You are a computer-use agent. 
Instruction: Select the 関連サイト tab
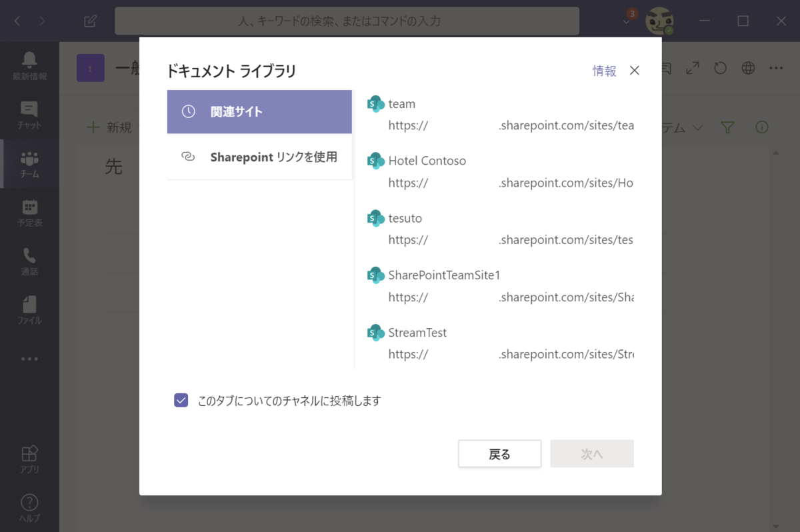259,112
